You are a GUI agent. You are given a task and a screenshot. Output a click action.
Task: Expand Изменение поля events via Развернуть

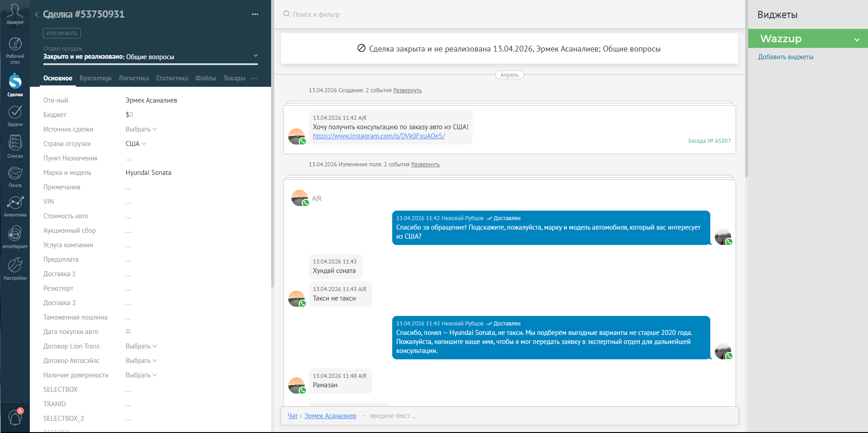point(425,165)
